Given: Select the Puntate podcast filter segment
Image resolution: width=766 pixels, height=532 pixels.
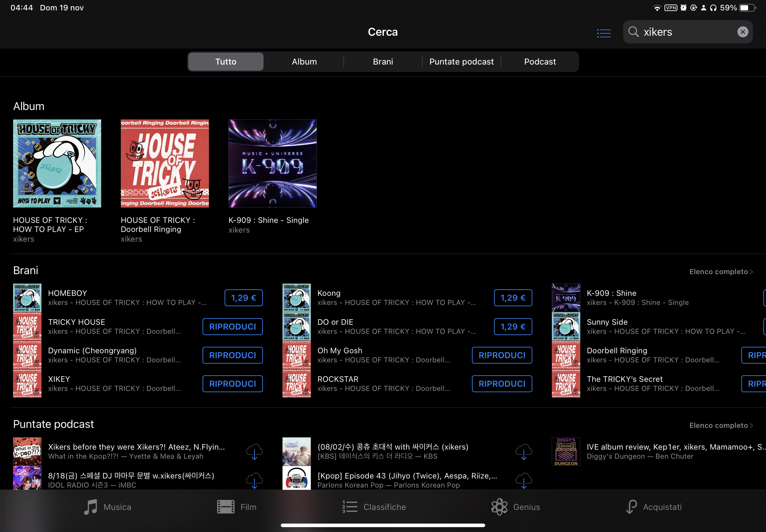Looking at the screenshot, I should (461, 62).
